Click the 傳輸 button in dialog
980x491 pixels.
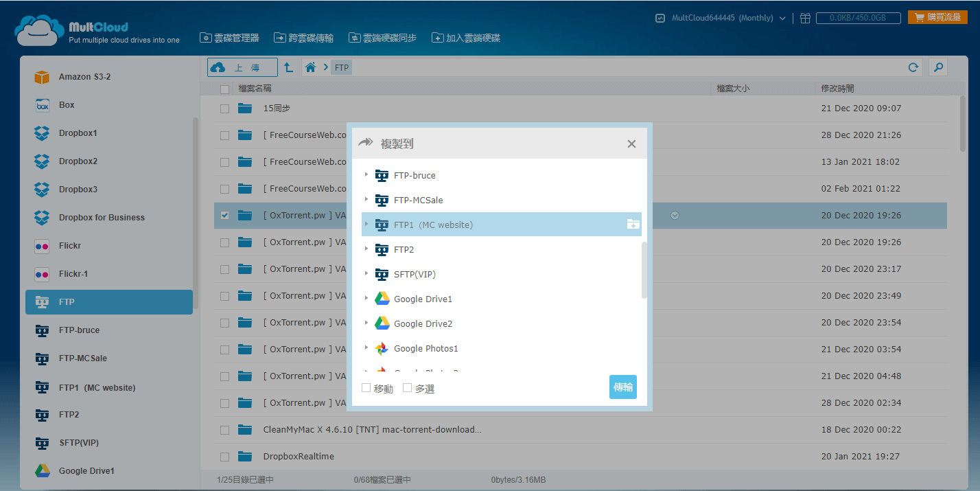click(623, 387)
